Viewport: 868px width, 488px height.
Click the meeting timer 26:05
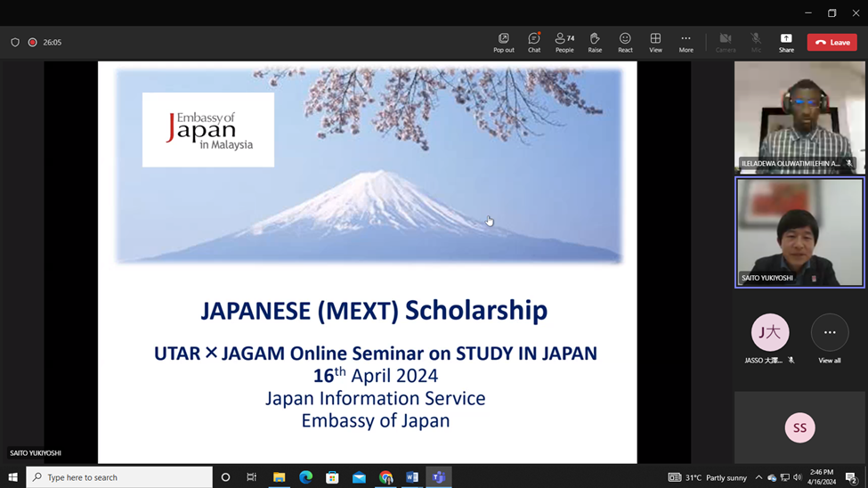point(52,42)
